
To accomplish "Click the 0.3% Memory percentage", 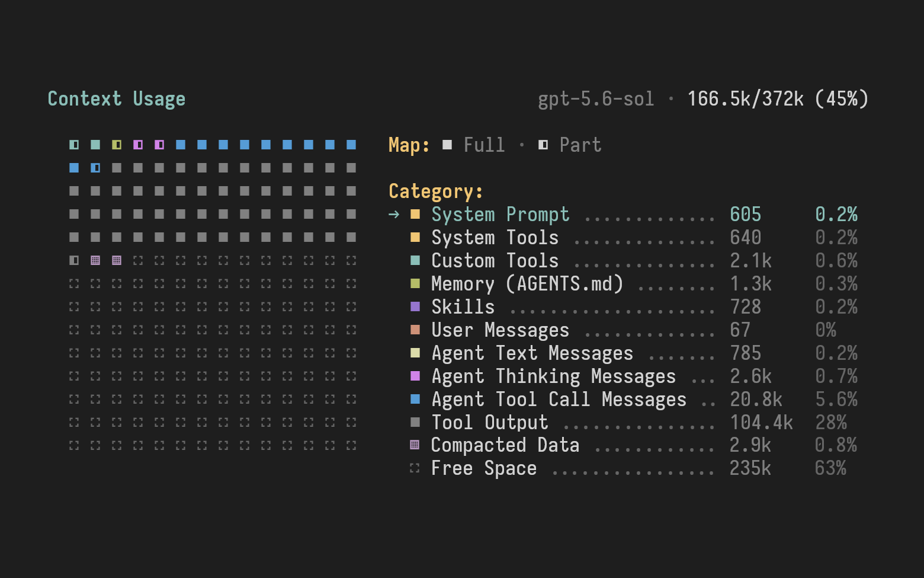I will [836, 283].
